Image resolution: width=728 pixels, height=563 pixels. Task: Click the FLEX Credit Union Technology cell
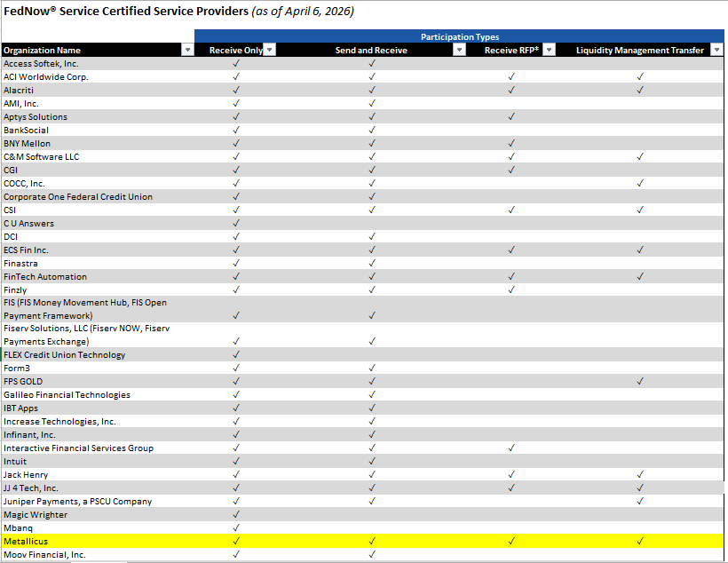click(98, 355)
